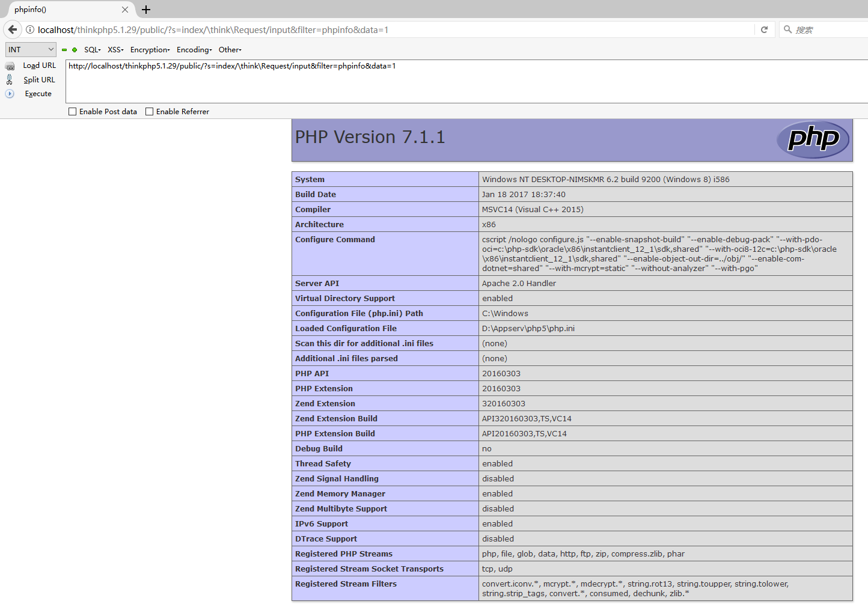
Task: Click the Additional .ini files parsed label
Action: point(346,358)
